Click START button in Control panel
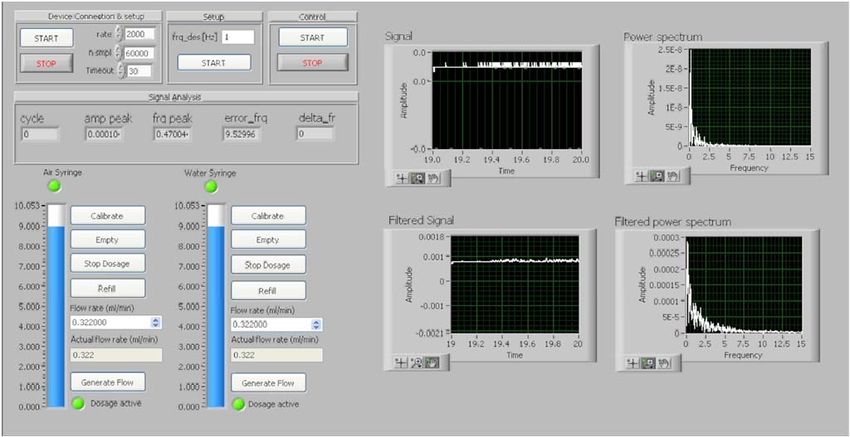This screenshot has height=437, width=850. [x=312, y=37]
